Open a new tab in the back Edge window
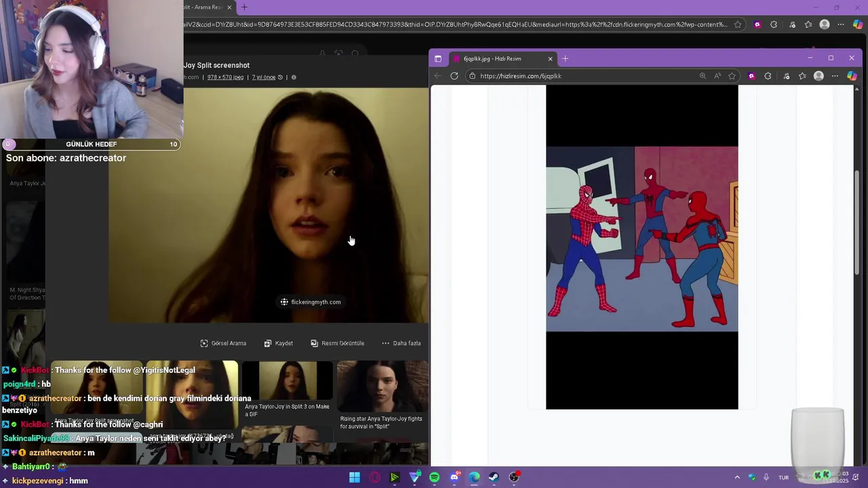Screen dimensions: 868x488 [x=244, y=7]
